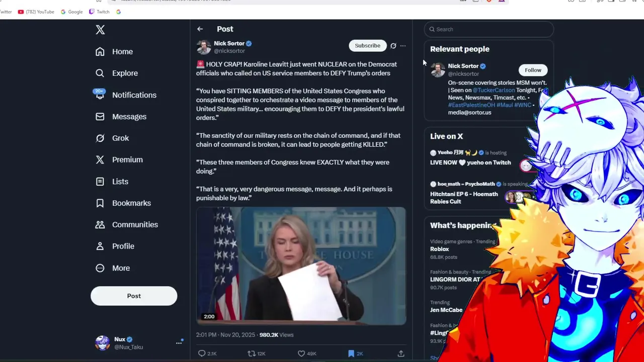
Task: Share the post via share icon
Action: pyautogui.click(x=401, y=353)
